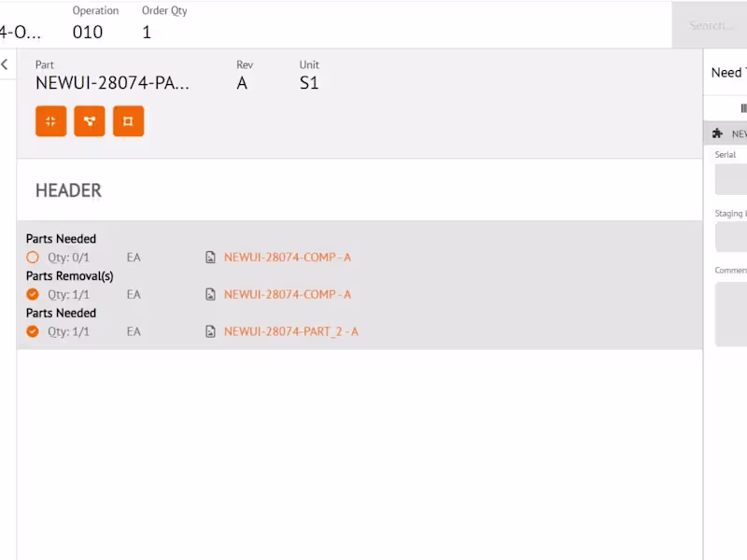Click the barcode icon in right panel
This screenshot has height=560, width=747.
click(x=742, y=108)
